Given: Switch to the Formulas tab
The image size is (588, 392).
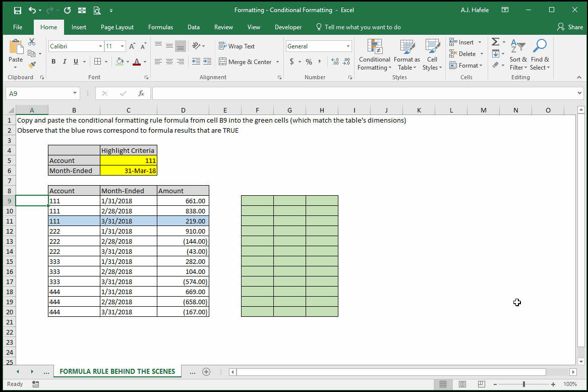Looking at the screenshot, I should (160, 27).
